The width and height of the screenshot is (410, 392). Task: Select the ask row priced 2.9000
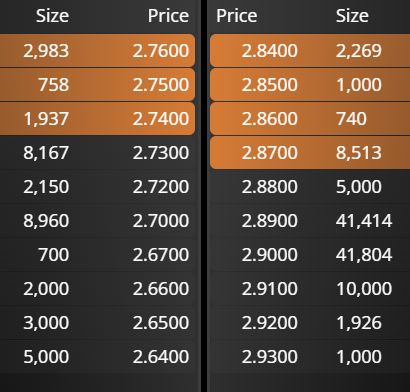point(310,255)
